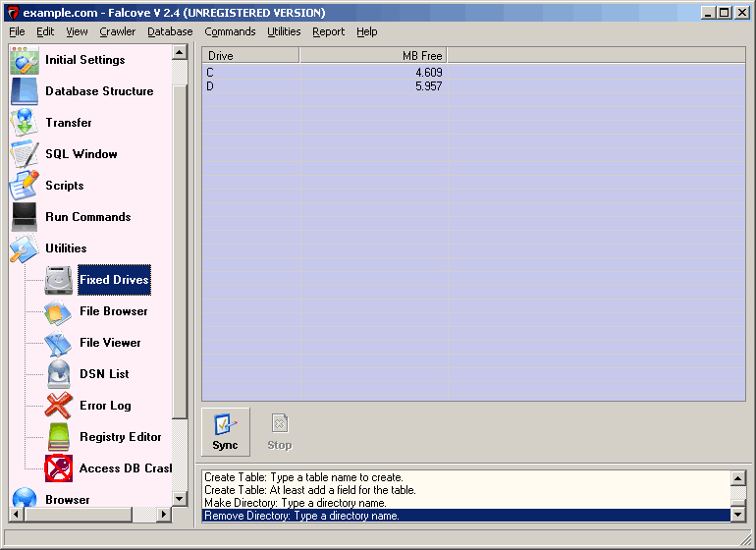Open the Transfer section label
This screenshot has width=756, height=550.
tap(69, 123)
